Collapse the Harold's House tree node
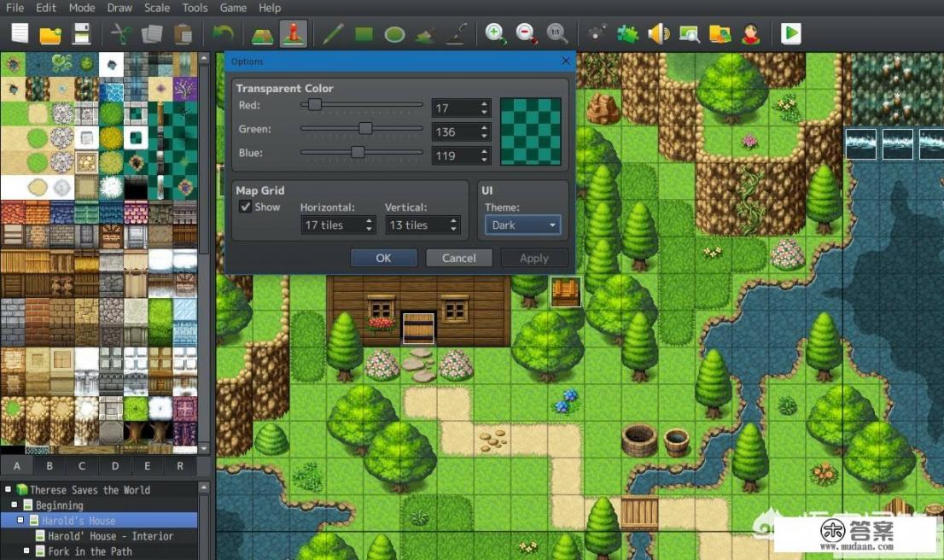 20,520
